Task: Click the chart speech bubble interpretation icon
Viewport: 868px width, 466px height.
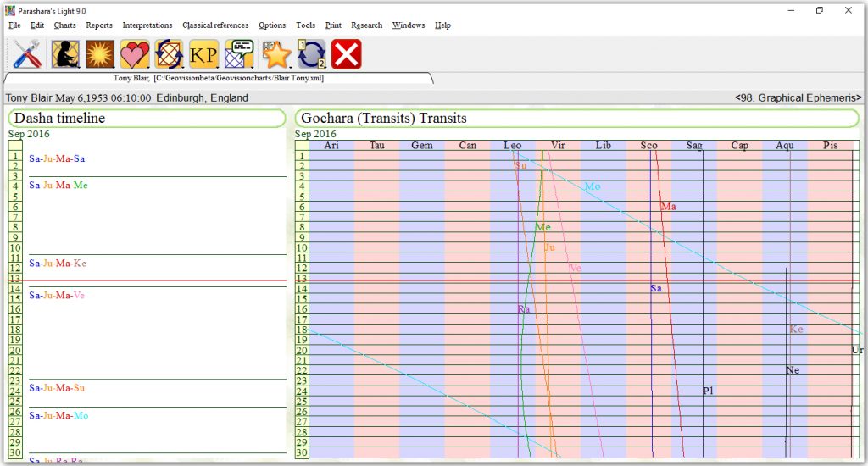Action: point(240,55)
